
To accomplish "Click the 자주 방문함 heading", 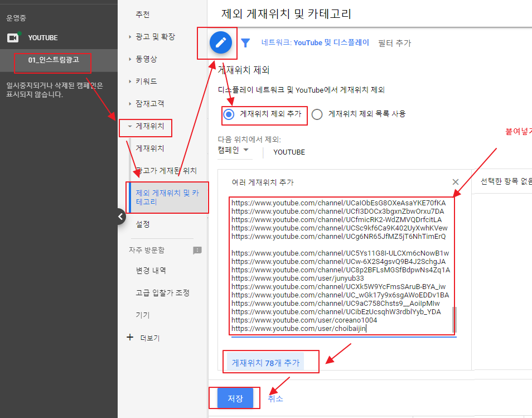I will [147, 250].
